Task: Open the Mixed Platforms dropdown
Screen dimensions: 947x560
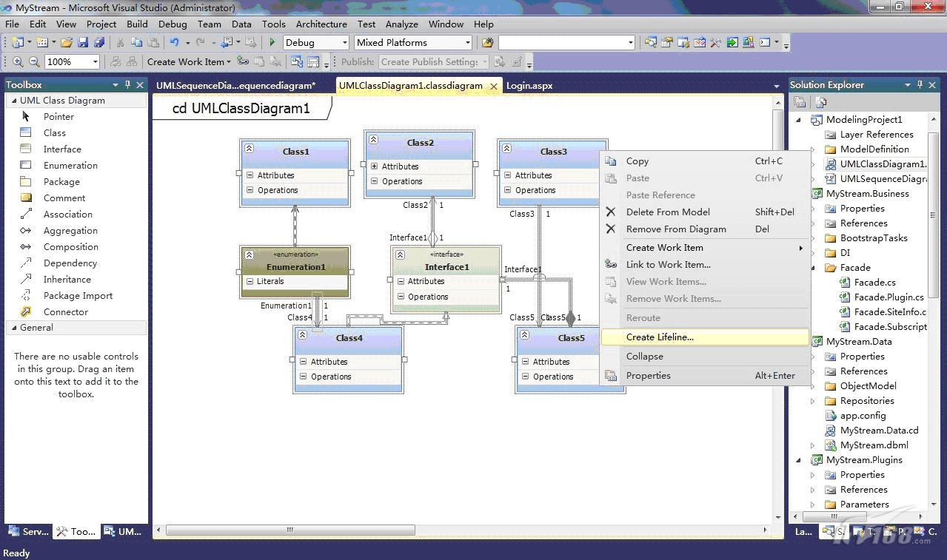Action: [467, 43]
